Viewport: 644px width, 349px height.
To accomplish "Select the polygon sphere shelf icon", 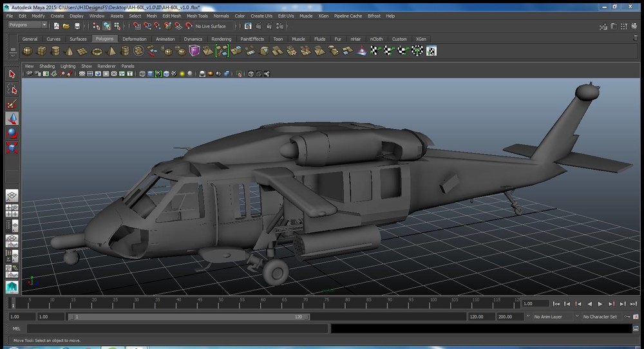I will coord(28,51).
